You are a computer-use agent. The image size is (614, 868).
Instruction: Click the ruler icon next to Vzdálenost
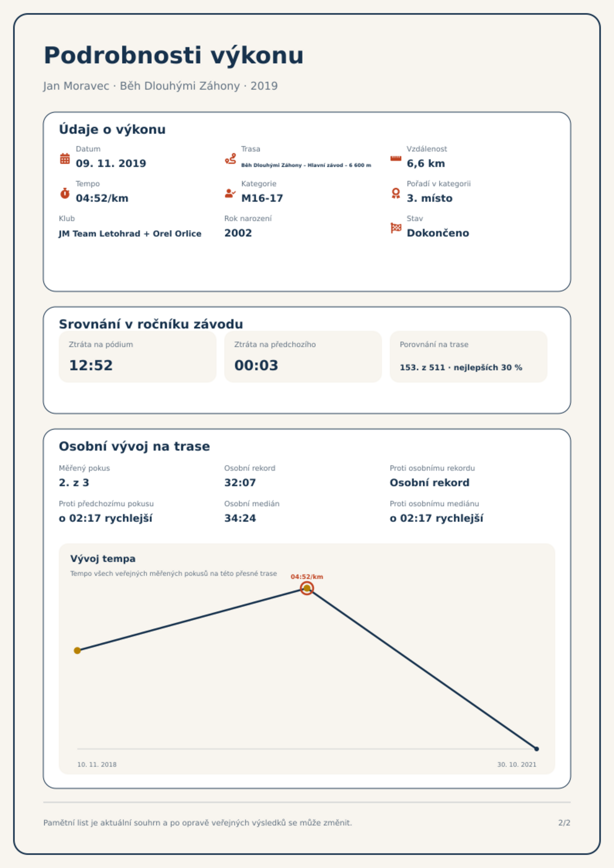[396, 158]
